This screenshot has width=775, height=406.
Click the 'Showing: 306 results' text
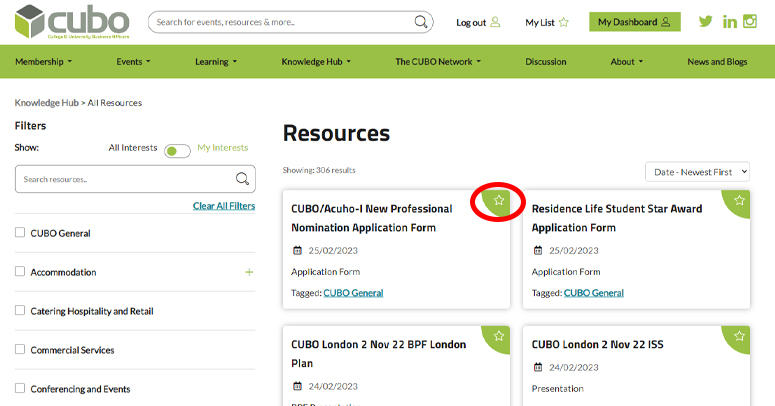pyautogui.click(x=319, y=170)
